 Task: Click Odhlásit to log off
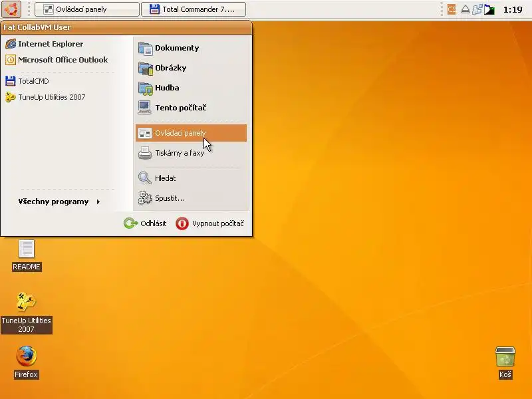145,223
